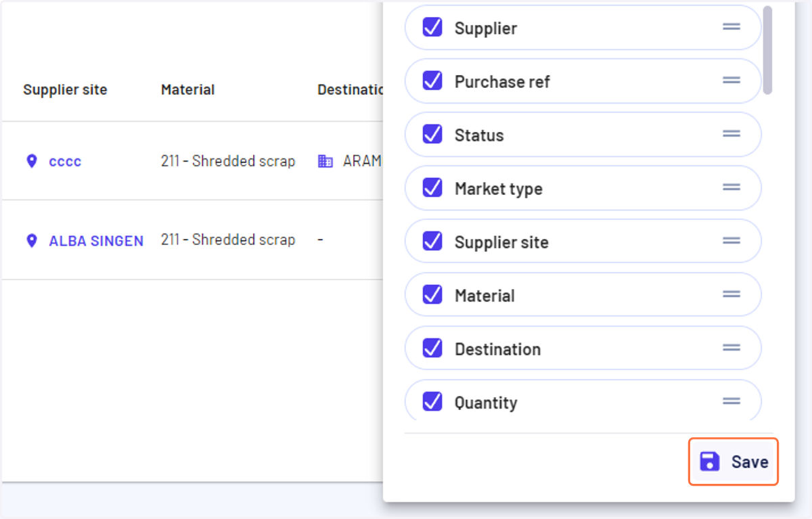
Task: Uncheck the Quantity column checkbox
Action: pos(432,401)
